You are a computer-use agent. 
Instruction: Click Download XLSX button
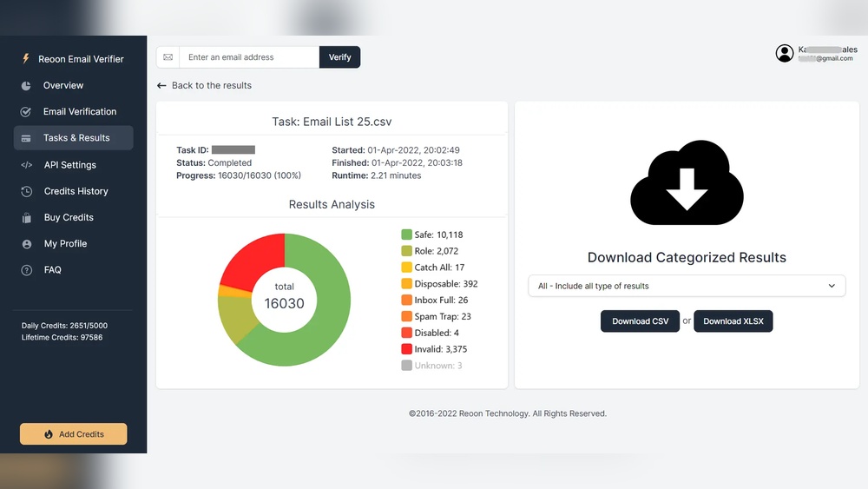pos(733,321)
